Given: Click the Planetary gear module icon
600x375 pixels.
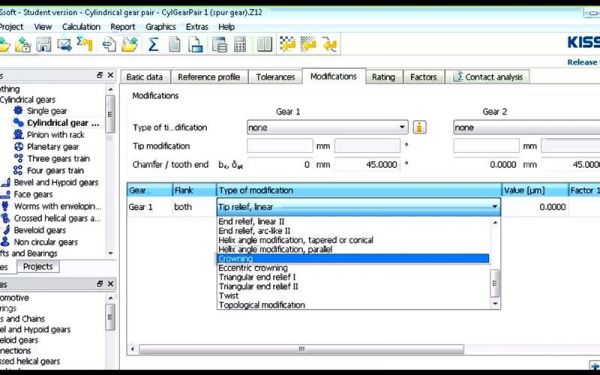Looking at the screenshot, I should 19,147.
